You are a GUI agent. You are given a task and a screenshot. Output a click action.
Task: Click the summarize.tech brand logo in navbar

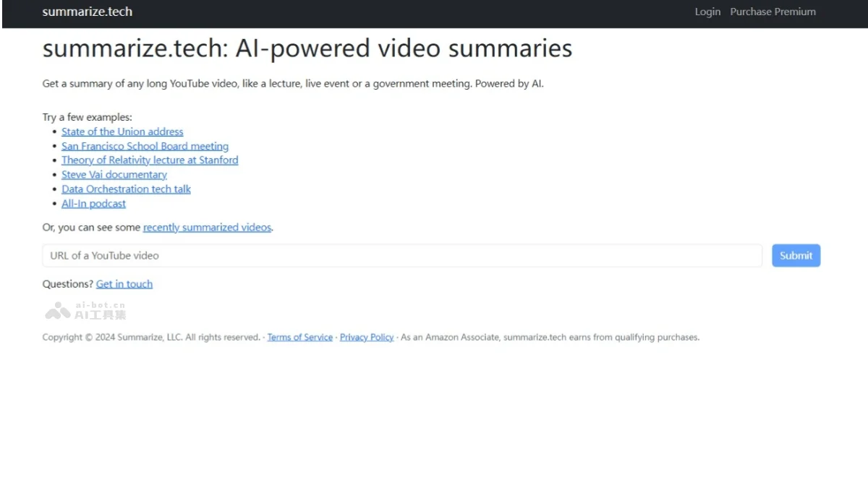(x=87, y=12)
